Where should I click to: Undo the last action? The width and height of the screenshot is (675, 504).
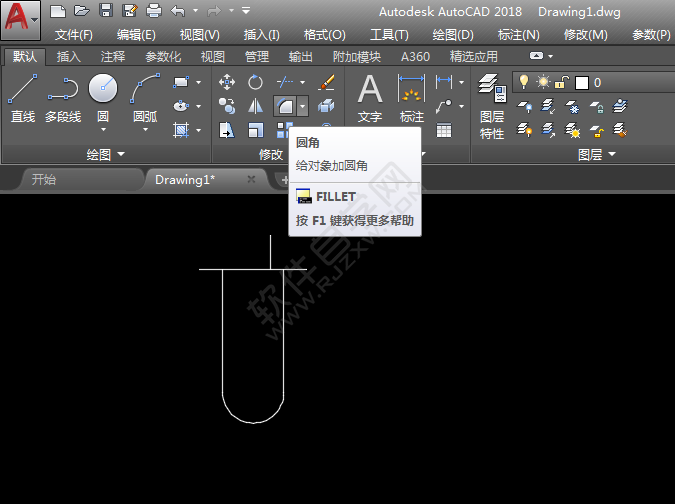click(x=177, y=11)
